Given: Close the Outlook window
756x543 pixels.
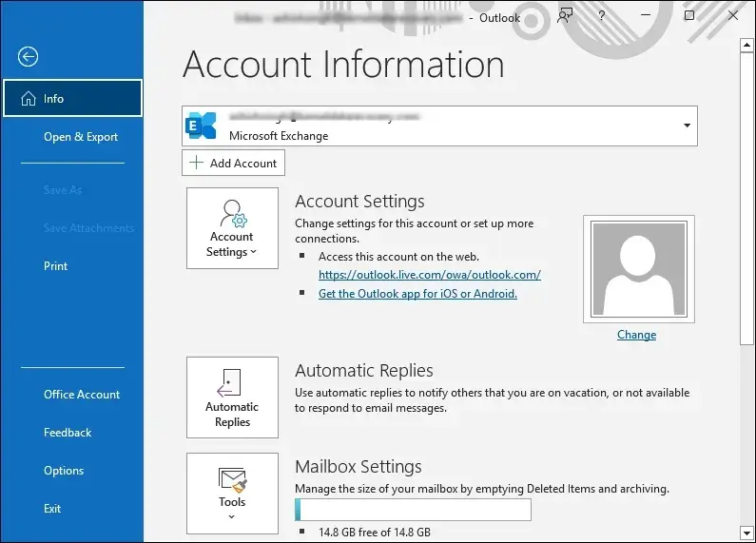Looking at the screenshot, I should (733, 15).
